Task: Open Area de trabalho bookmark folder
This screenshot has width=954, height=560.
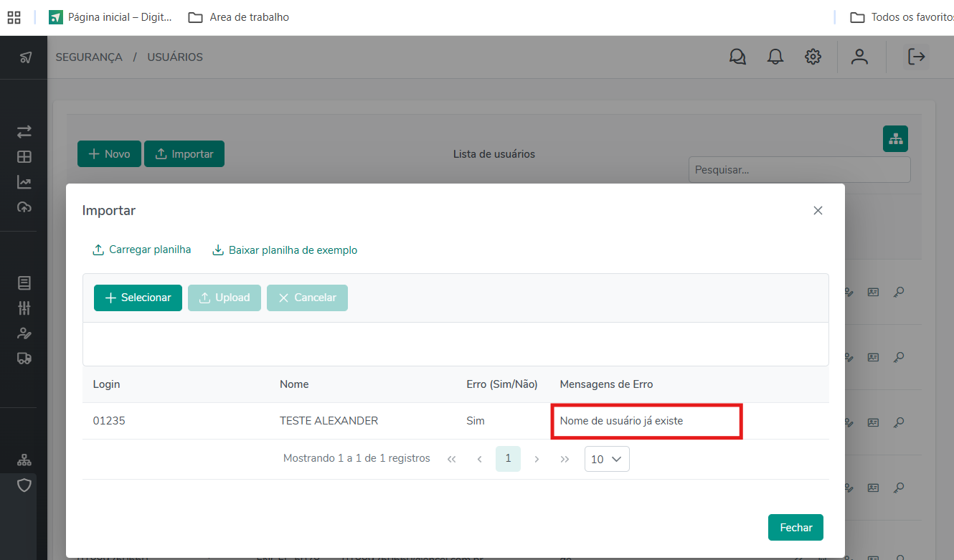Action: pyautogui.click(x=240, y=17)
